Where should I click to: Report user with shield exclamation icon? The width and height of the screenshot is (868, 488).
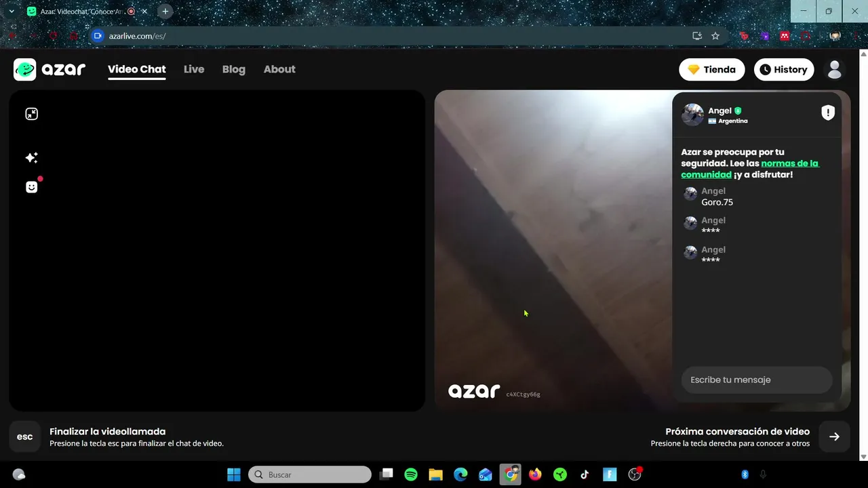(828, 113)
